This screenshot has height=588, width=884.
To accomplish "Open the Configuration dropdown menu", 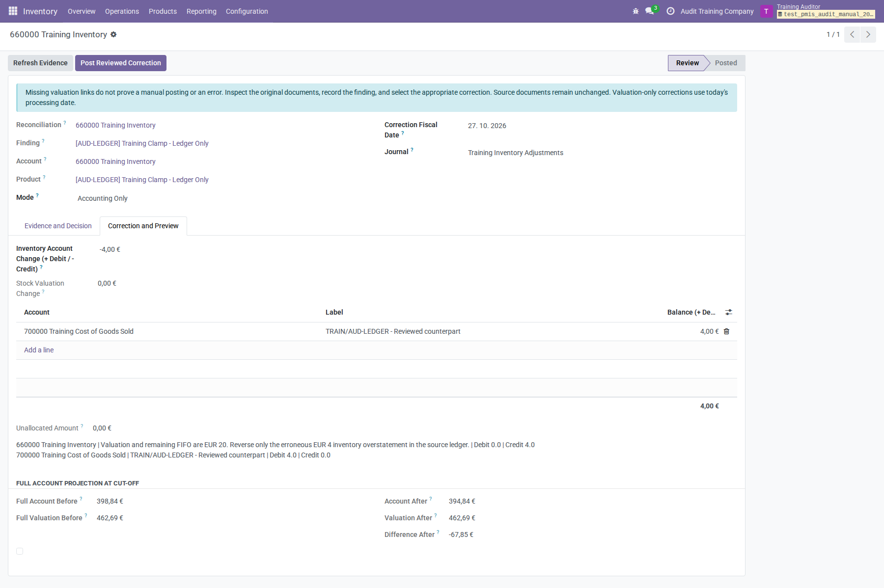I will [x=247, y=11].
